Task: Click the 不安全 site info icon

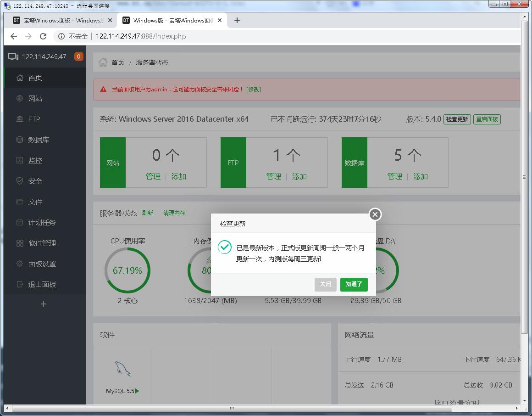Action: (x=61, y=36)
